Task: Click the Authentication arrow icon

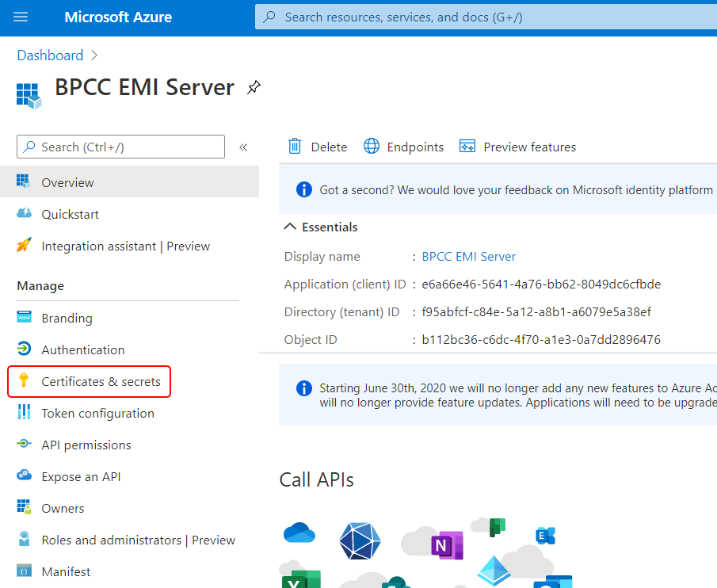Action: 24,349
